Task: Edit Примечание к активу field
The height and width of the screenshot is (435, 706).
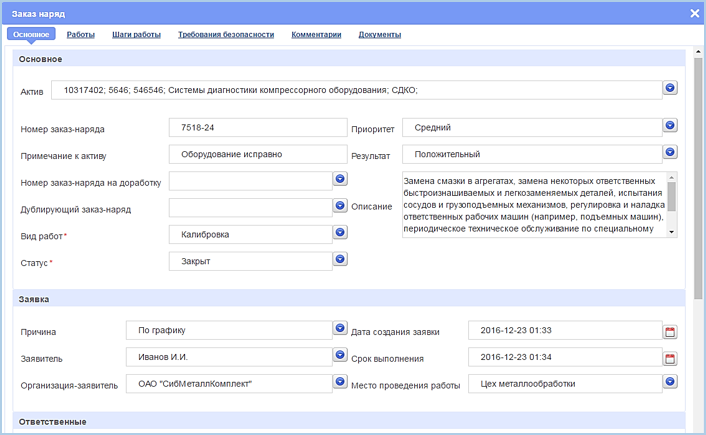Action: tap(258, 154)
